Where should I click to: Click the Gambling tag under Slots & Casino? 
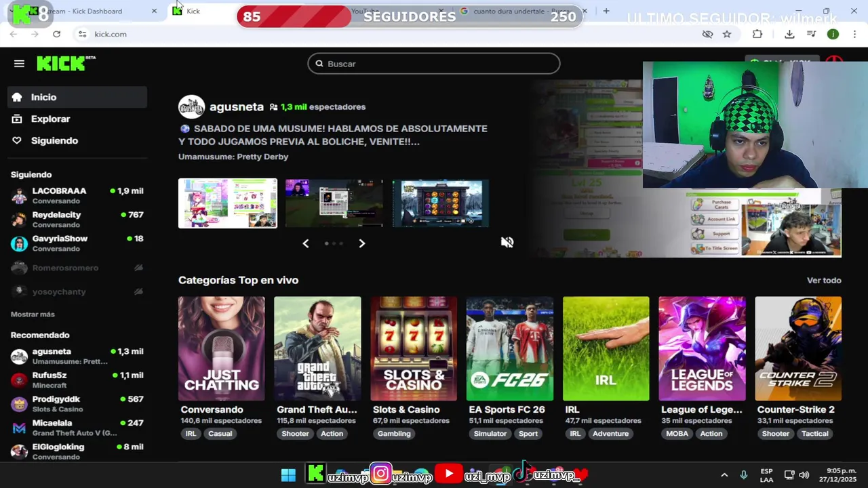394,434
